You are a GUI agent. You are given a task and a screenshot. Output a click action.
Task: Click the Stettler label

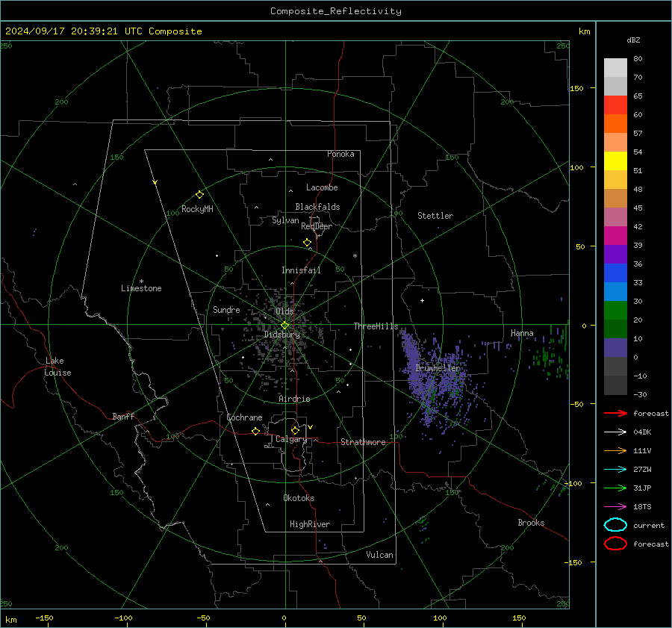tap(435, 216)
